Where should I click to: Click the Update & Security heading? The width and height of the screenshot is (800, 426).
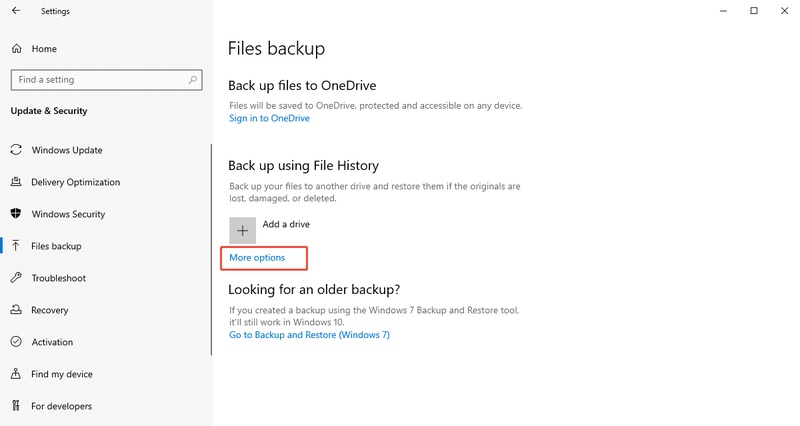click(49, 111)
